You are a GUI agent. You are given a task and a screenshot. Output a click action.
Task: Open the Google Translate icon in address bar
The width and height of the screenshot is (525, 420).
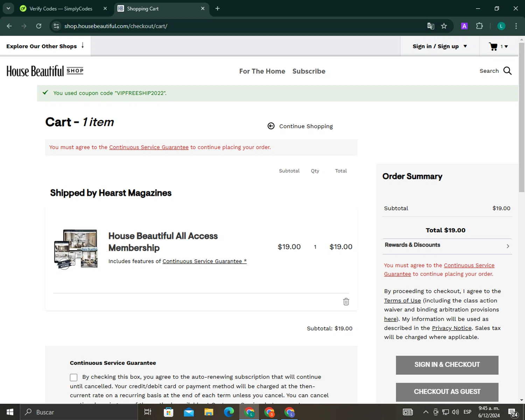coord(430,26)
